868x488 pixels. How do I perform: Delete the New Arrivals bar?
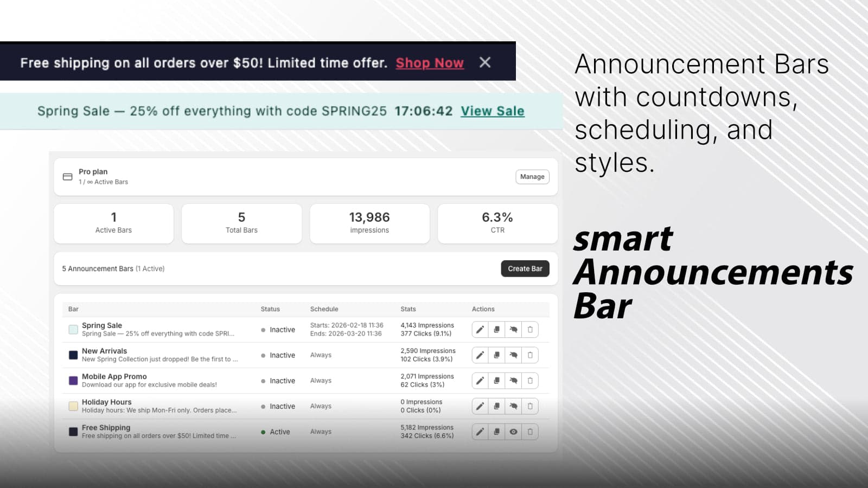tap(530, 355)
